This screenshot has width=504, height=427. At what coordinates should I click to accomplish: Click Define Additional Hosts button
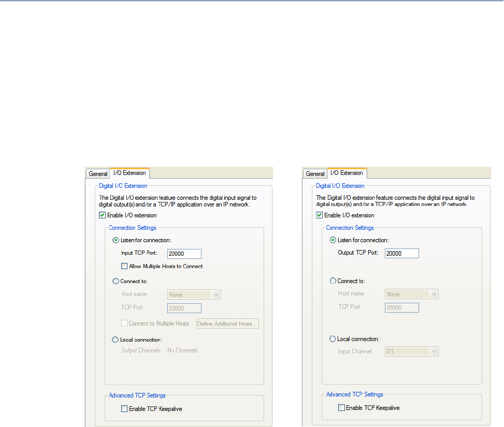pos(227,323)
